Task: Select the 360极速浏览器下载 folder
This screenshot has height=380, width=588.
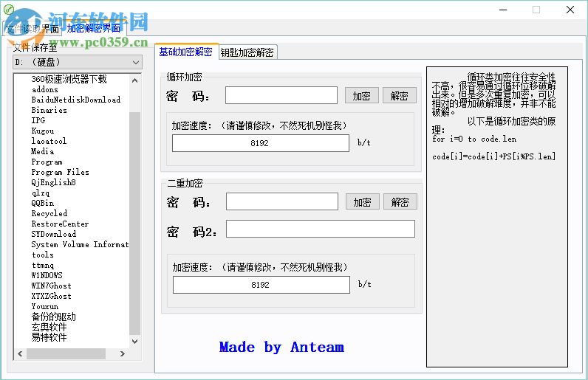Action: tap(69, 79)
